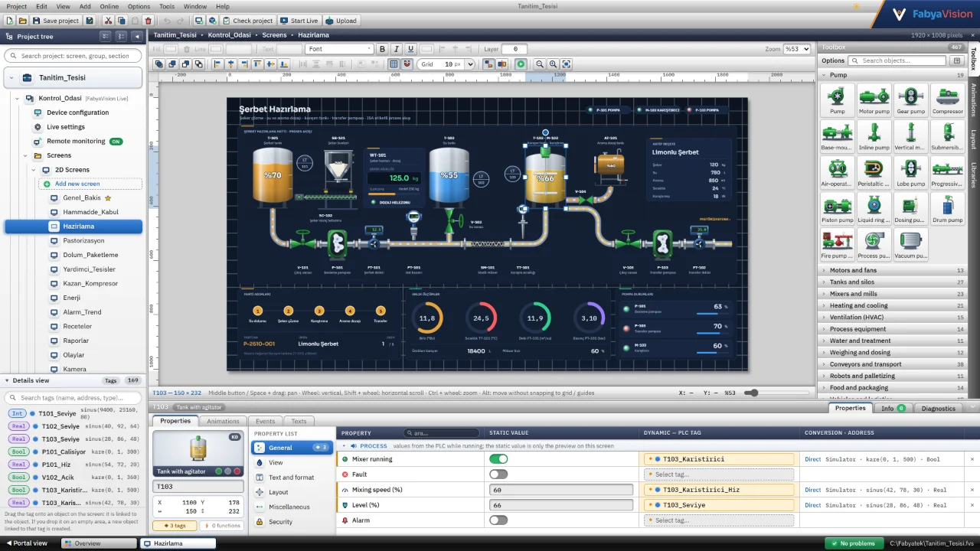Choose the Drum pump toolbox item

point(948,208)
